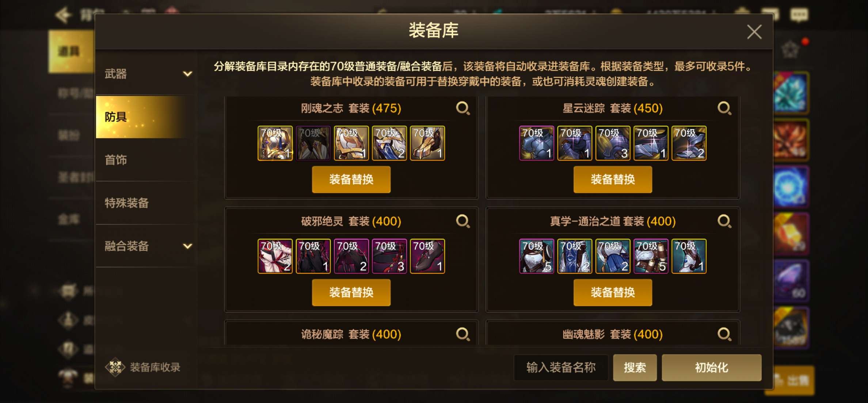Open 装备库收录 at bottom left
Screen dimensions: 868x403
143,367
